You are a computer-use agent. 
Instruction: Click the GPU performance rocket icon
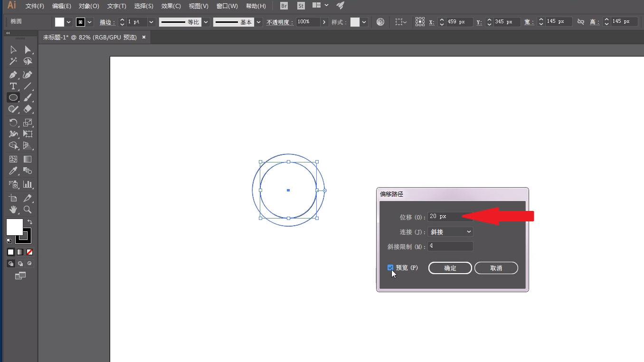point(340,6)
